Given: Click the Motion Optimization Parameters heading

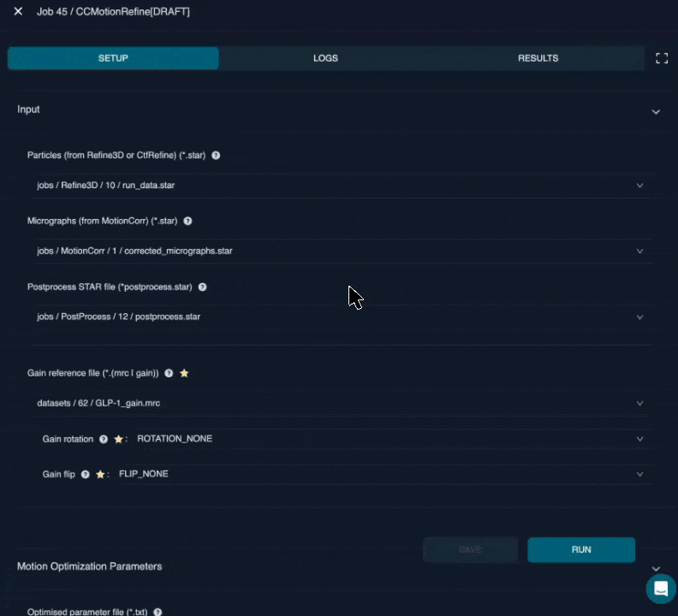Looking at the screenshot, I should point(90,566).
